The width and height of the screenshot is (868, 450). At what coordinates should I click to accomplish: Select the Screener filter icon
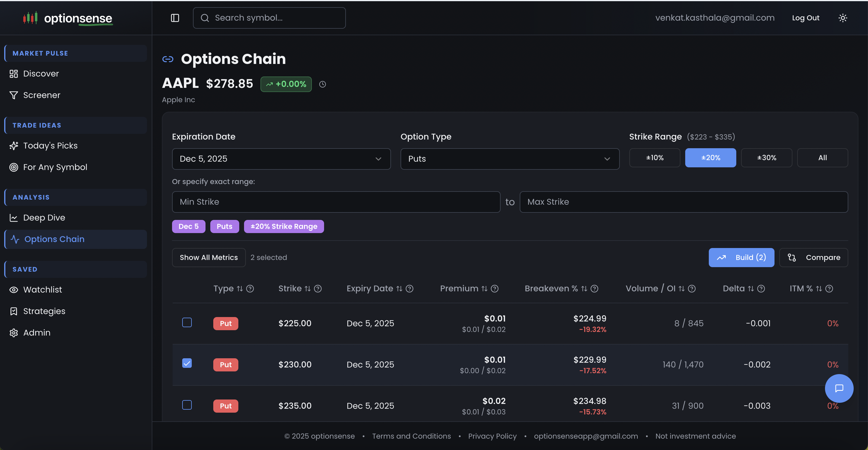[x=13, y=95]
